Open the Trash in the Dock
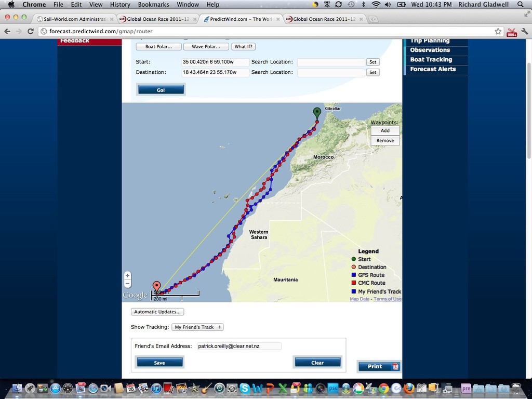Screen dimensions: 532x399 tap(516, 388)
